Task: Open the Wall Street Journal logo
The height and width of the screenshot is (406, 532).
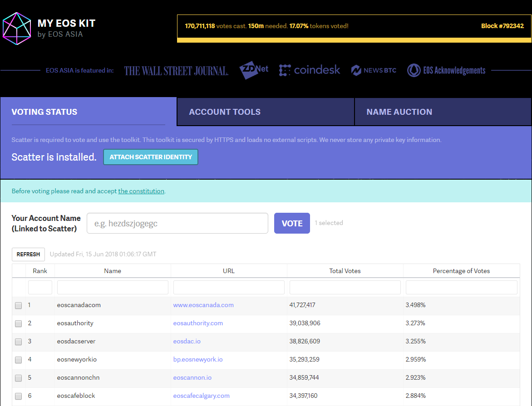Action: pos(176,71)
